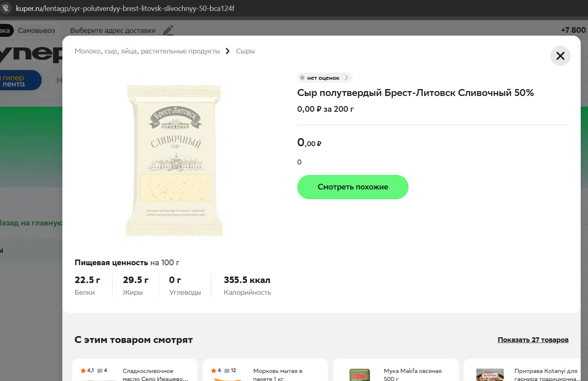588x381 pixels.
Task: Click the URL in the address bar
Action: click(125, 8)
